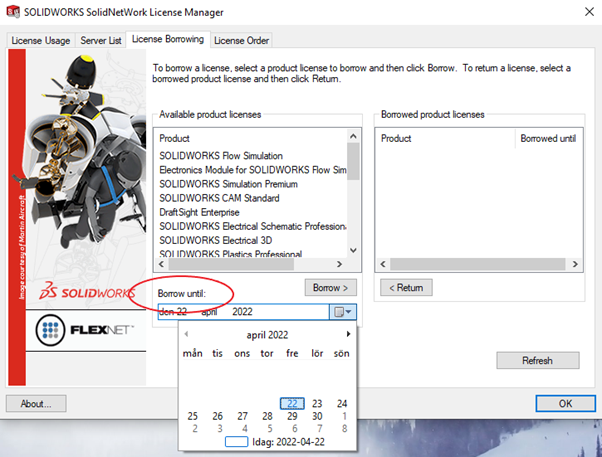Image resolution: width=602 pixels, height=457 pixels.
Task: Click the Borrow > button
Action: [x=330, y=287]
